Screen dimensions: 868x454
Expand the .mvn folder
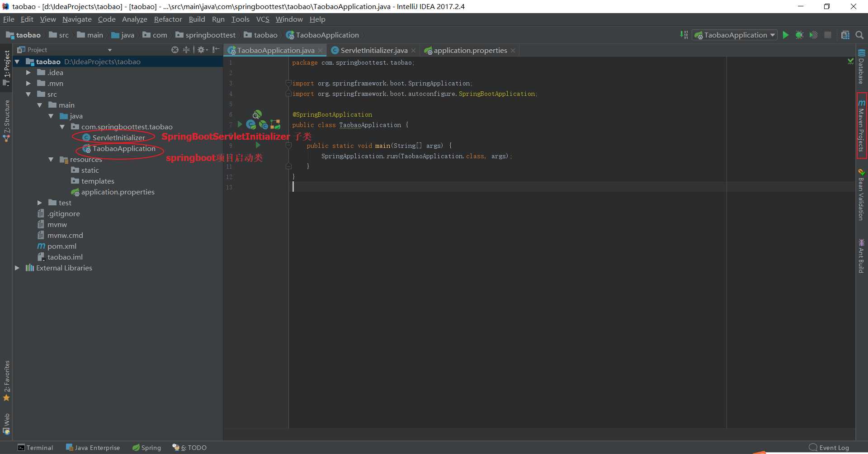28,83
